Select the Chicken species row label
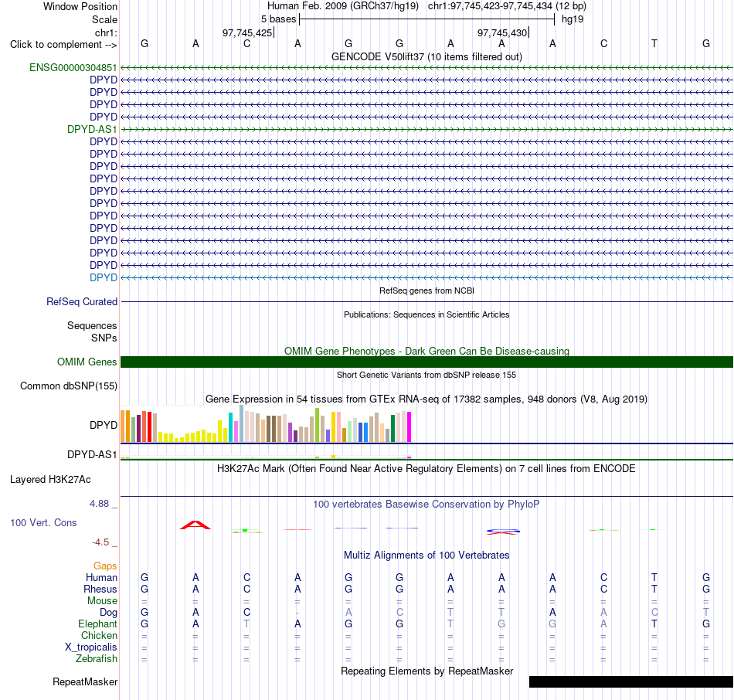This screenshot has width=734, height=700. (x=99, y=635)
